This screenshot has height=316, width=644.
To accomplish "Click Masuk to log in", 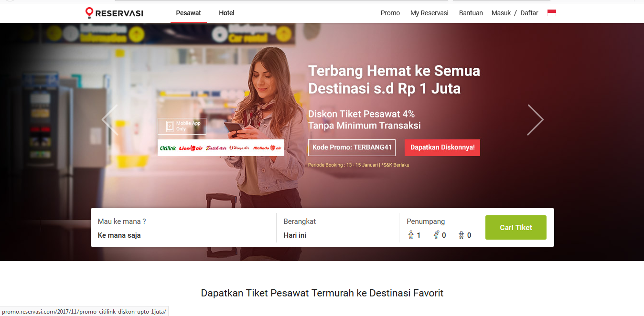I will pos(501,13).
